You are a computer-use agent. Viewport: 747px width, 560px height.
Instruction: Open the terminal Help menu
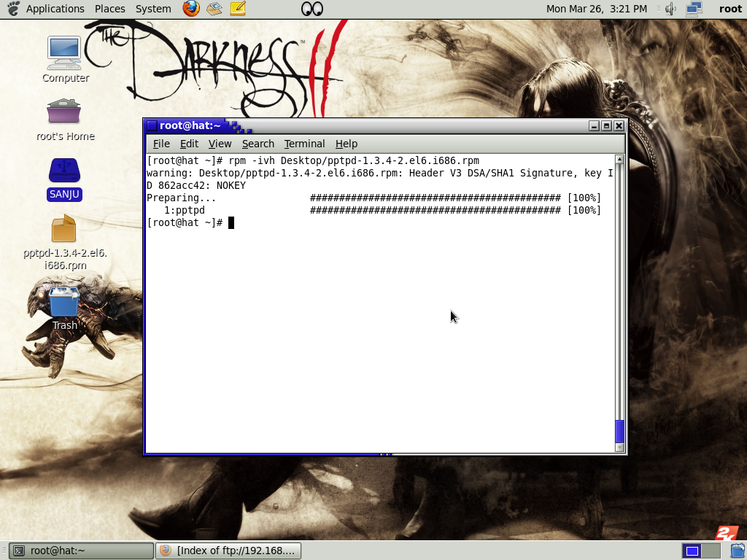(347, 144)
